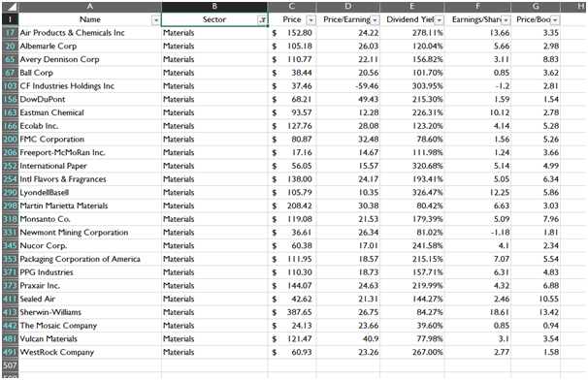Screen dimensions: 588x380
Task: Open the Price column filter dropdown
Action: coord(310,20)
